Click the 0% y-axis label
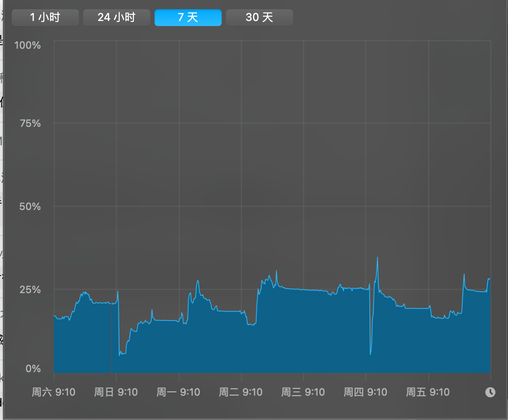The image size is (508, 420). pos(33,369)
